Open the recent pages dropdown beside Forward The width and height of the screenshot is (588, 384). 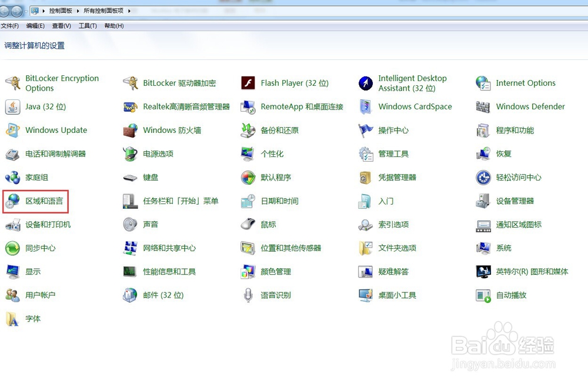[x=26, y=12]
